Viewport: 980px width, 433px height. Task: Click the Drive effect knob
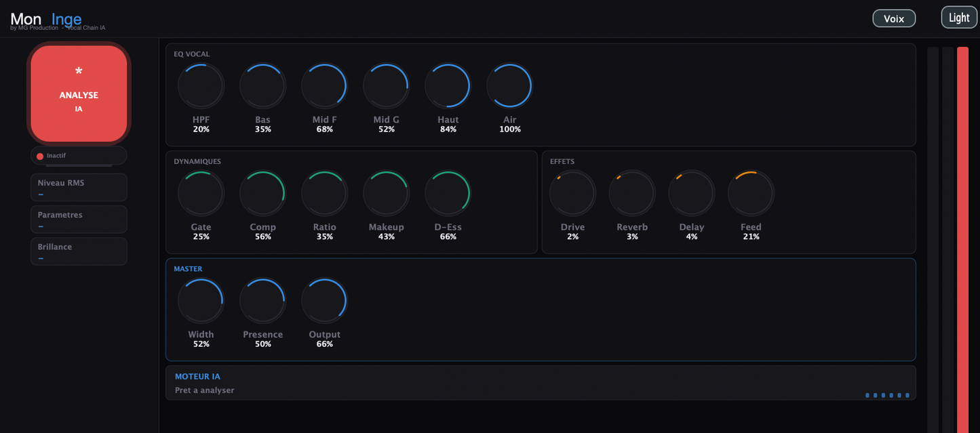coord(572,193)
